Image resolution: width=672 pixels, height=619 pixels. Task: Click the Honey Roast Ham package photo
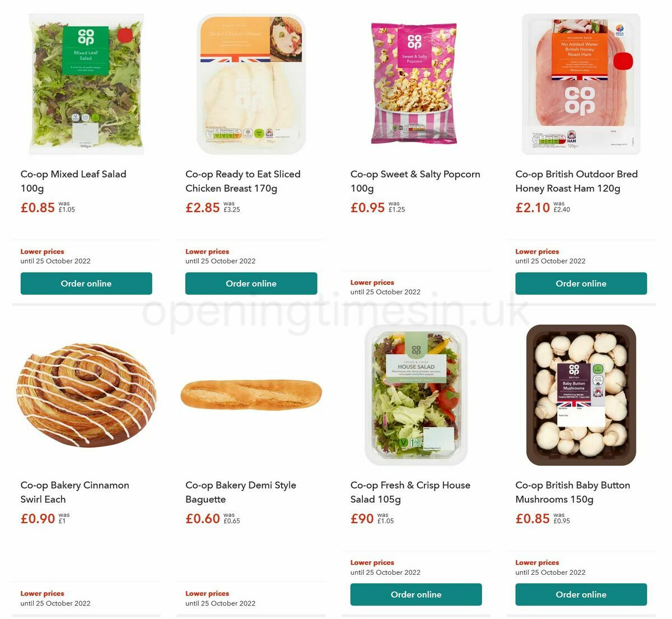(581, 84)
